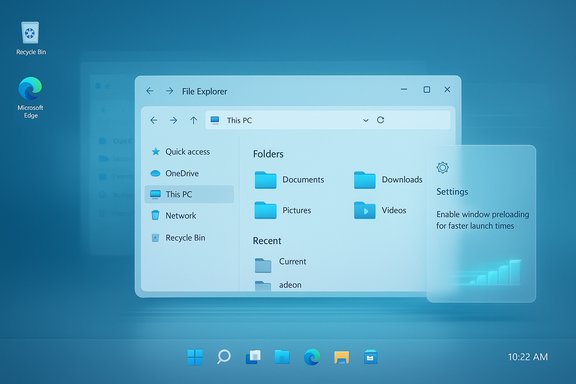Launch Microsoft Edge from the desktop
The width and height of the screenshot is (576, 384).
(x=30, y=97)
